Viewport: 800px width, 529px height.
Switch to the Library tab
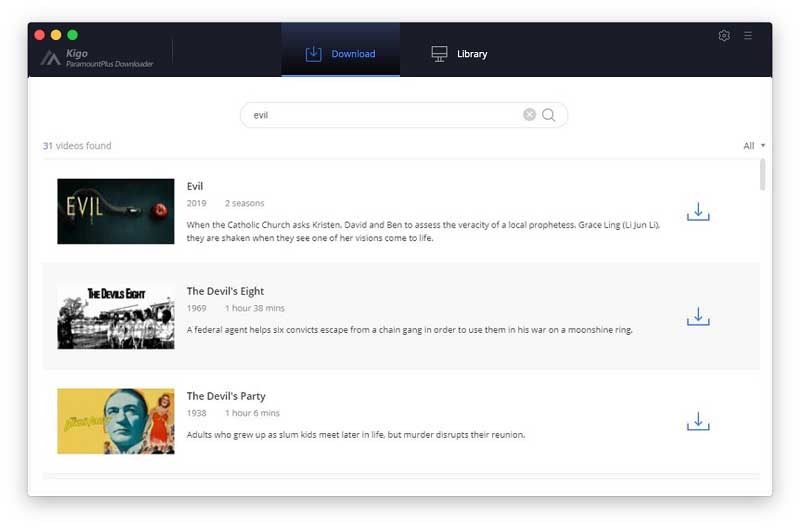pyautogui.click(x=459, y=54)
